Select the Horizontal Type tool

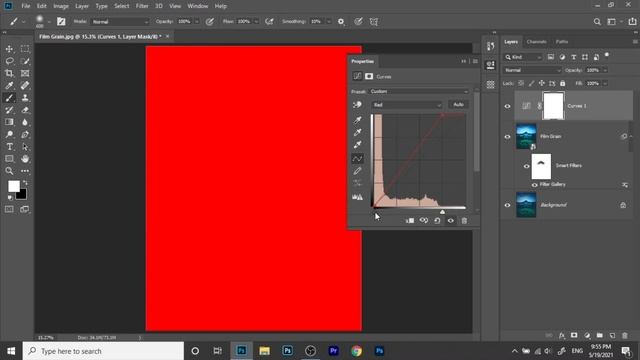tap(9, 147)
